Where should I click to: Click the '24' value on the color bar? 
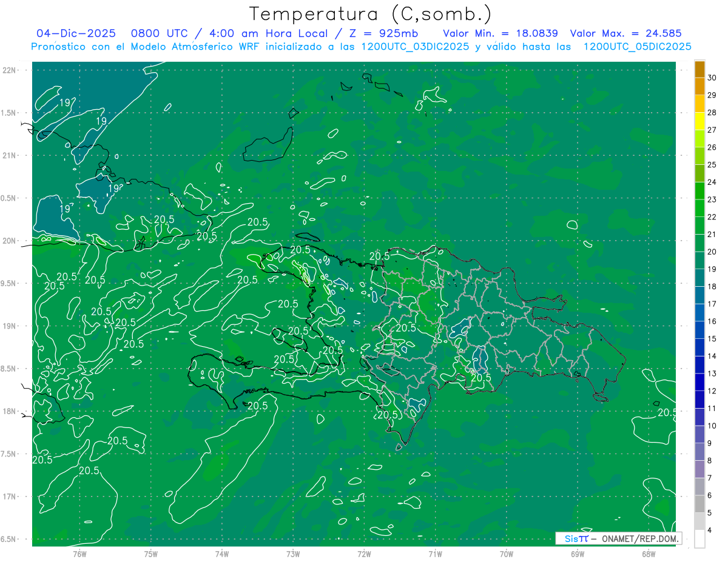(x=712, y=182)
